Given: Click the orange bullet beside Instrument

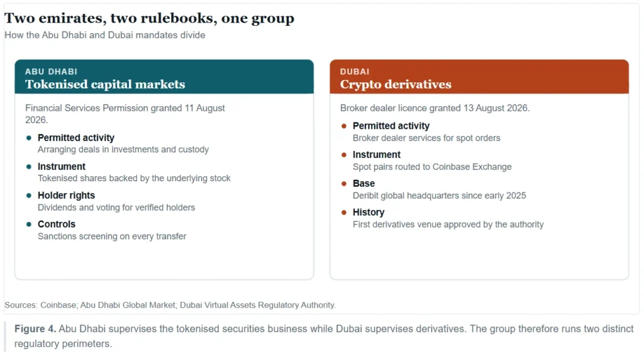Looking at the screenshot, I should click(344, 155).
